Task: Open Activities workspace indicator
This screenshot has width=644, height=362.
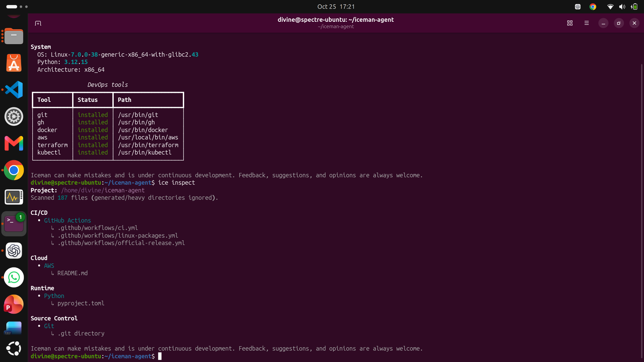Action: coord(17,7)
